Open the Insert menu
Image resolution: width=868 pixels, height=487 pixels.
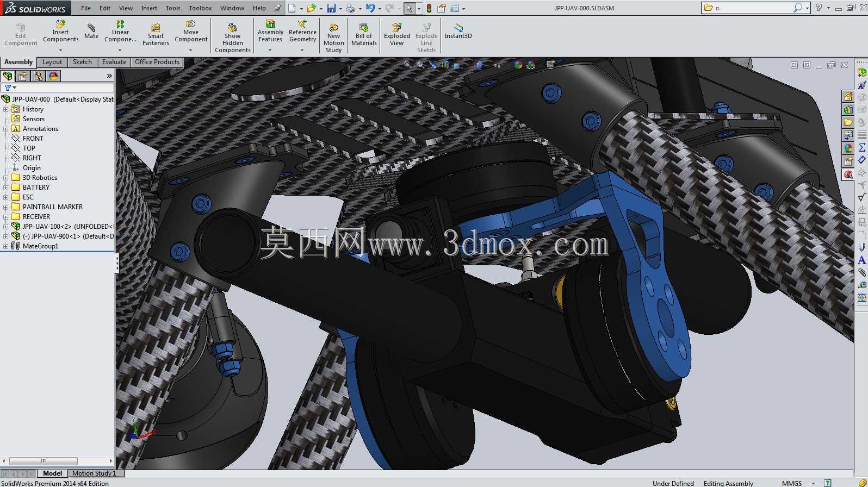pos(149,8)
